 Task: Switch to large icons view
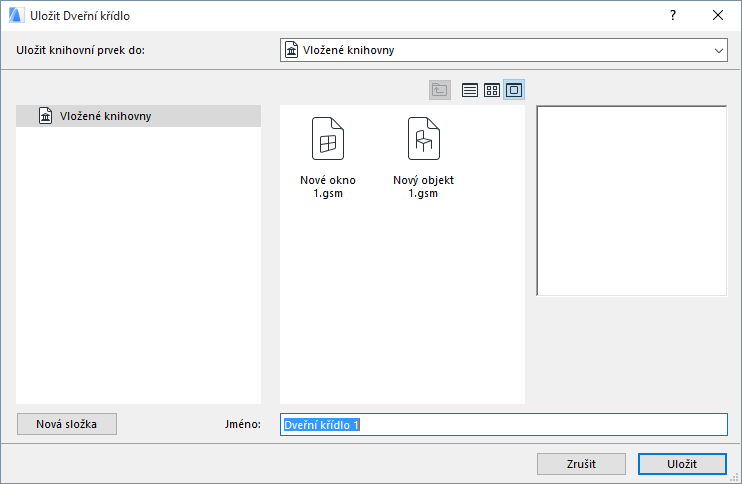(514, 90)
